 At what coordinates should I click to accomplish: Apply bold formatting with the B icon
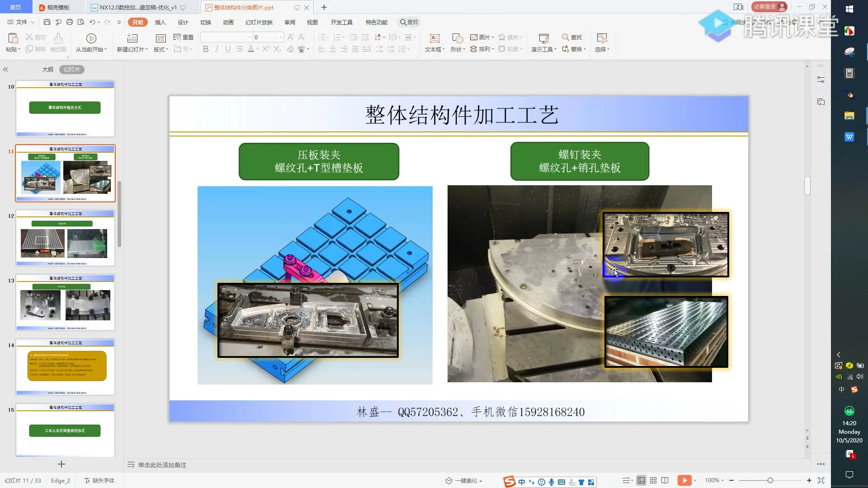tap(206, 49)
